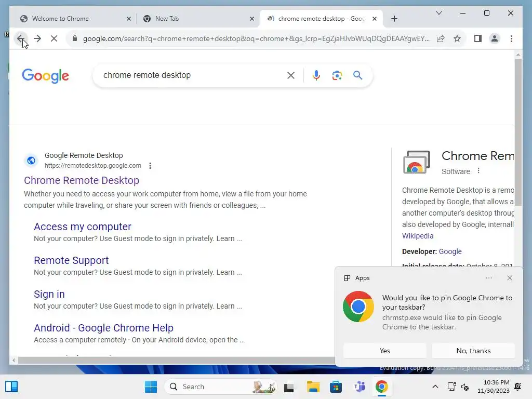Open the Chrome profile avatar
Screen dimensions: 532x399
495,38
